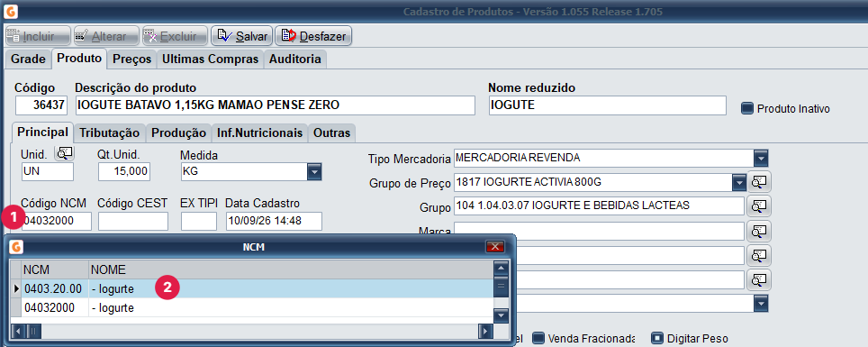Expand the Tipo Mercadoria dropdown
The height and width of the screenshot is (347, 868).
click(761, 159)
